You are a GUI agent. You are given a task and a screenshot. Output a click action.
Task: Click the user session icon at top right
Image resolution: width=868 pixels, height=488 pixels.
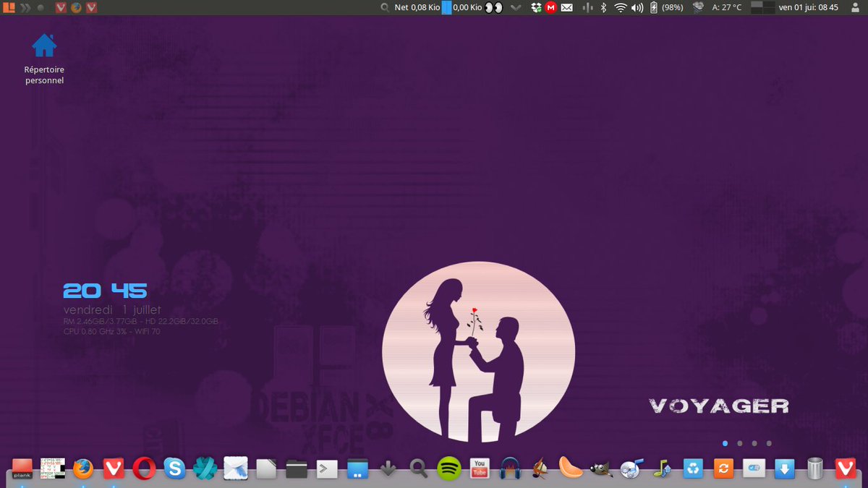pos(855,7)
